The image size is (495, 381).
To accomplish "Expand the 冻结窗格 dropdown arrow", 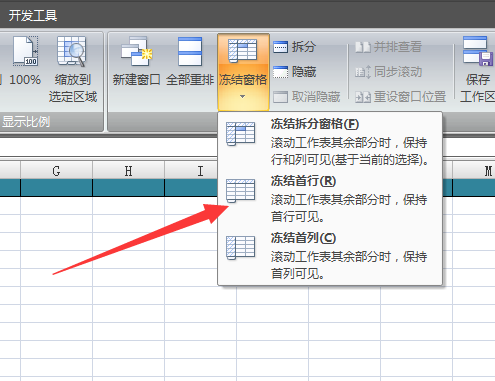I will (242, 97).
